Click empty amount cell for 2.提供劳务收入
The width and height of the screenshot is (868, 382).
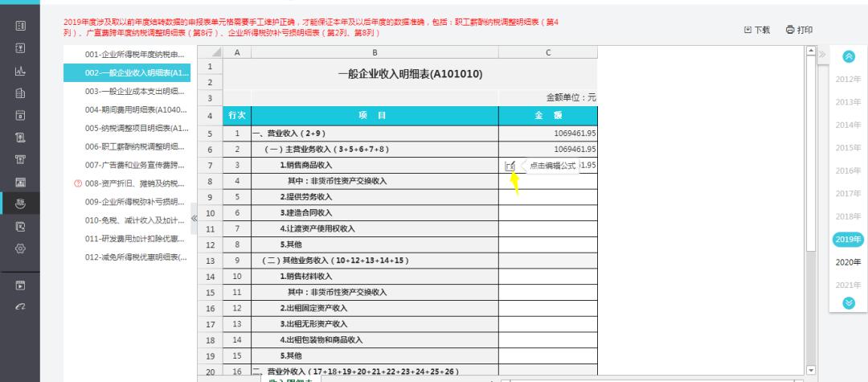[x=548, y=197]
